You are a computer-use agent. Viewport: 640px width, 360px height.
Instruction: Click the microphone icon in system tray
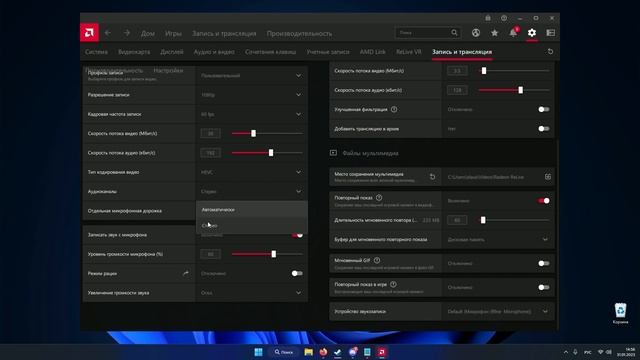pyautogui.click(x=575, y=352)
